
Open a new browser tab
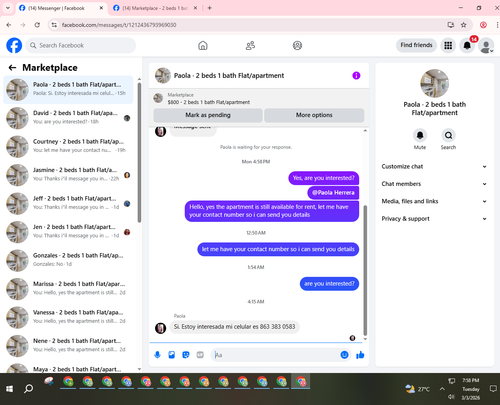pyautogui.click(x=210, y=8)
